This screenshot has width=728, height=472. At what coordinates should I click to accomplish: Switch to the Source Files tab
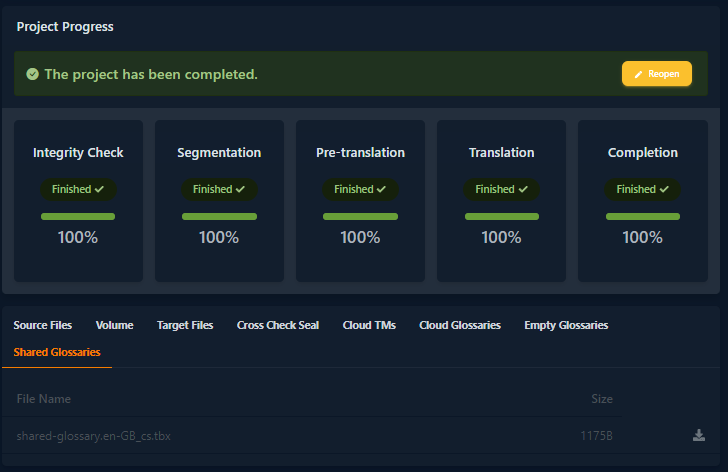(43, 325)
